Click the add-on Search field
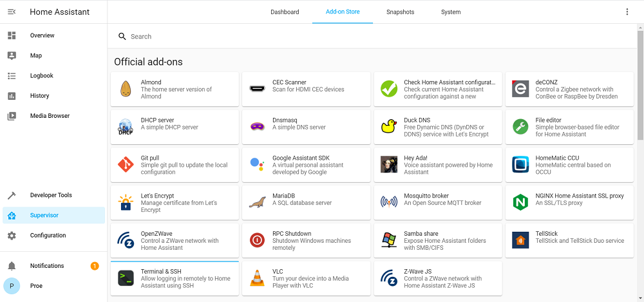Viewport: 644px width, 302px height. (x=372, y=37)
